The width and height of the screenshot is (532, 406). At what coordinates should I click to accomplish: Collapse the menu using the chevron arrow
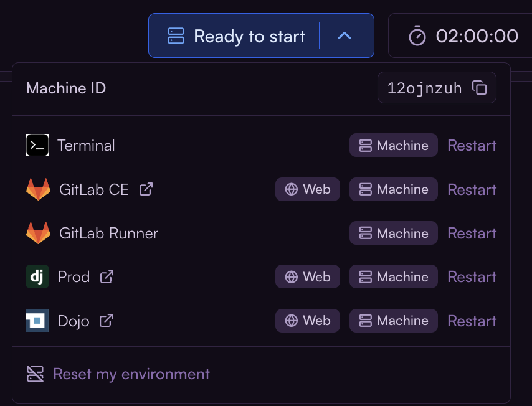click(x=344, y=36)
